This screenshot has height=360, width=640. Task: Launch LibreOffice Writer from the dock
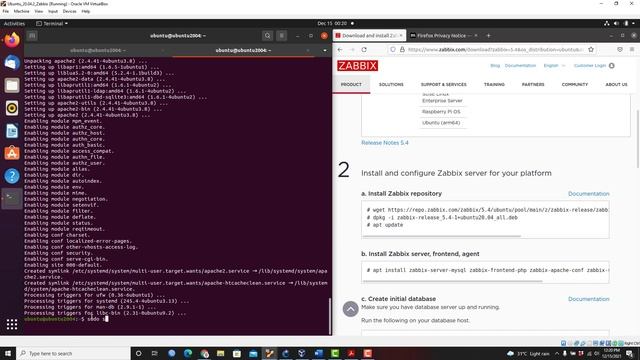12,131
